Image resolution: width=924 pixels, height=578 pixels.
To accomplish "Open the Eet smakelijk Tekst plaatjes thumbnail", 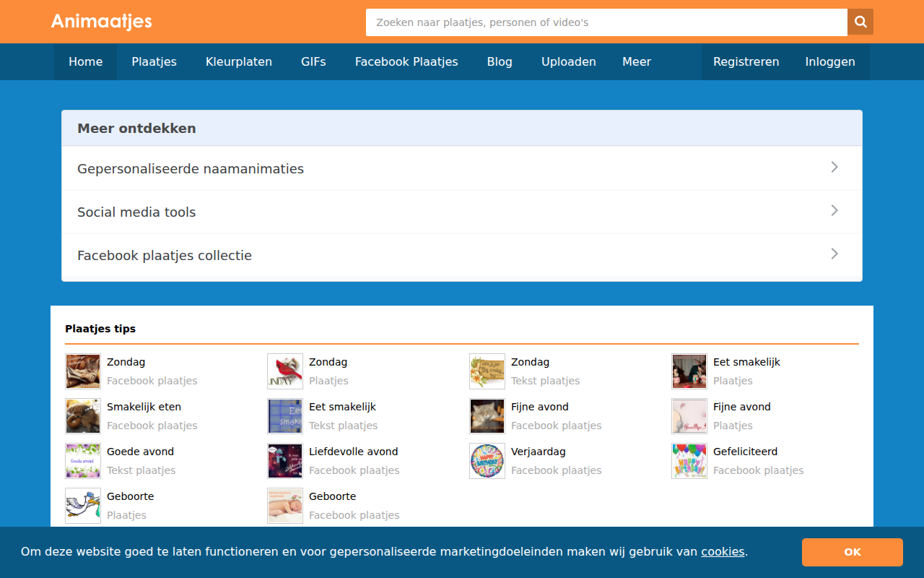I will pyautogui.click(x=285, y=416).
